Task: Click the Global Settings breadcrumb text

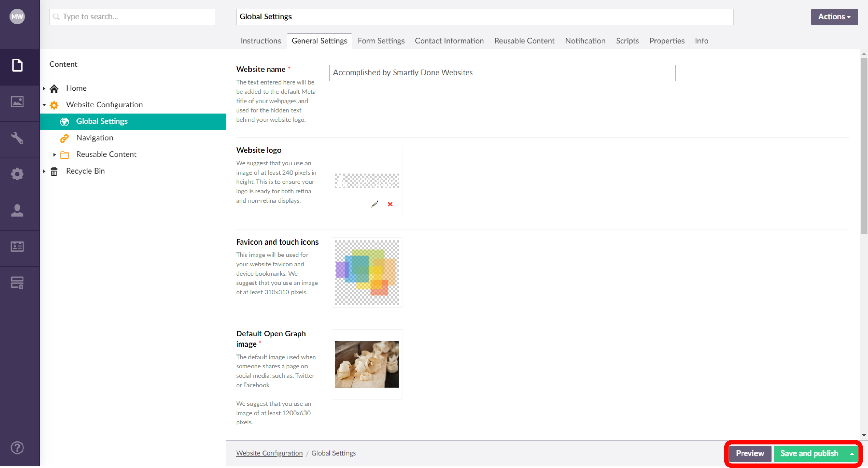Action: tap(333, 453)
